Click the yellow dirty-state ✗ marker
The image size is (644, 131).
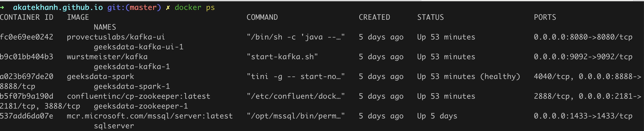pyautogui.click(x=168, y=8)
